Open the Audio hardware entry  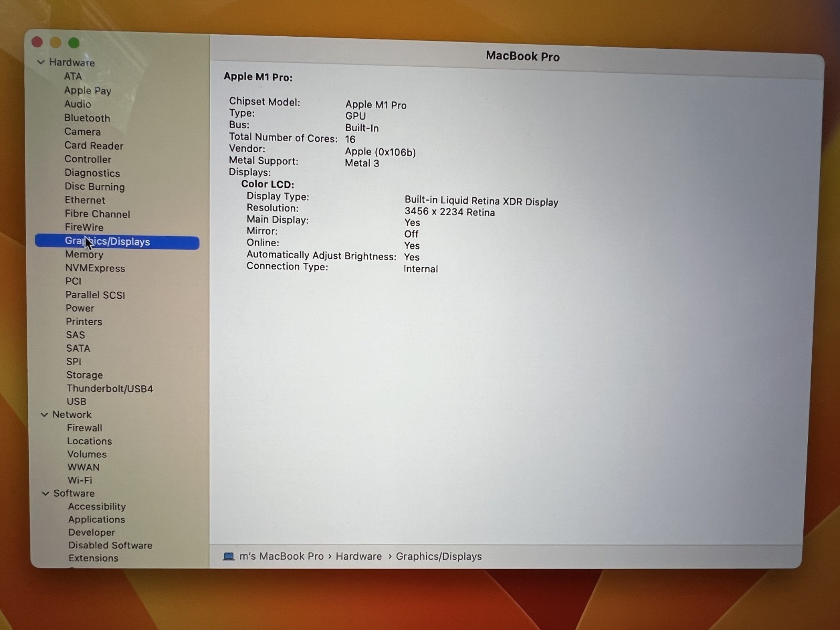(78, 104)
